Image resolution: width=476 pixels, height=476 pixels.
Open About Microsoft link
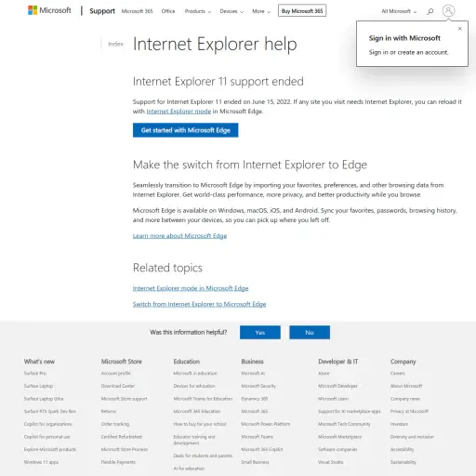406,386
